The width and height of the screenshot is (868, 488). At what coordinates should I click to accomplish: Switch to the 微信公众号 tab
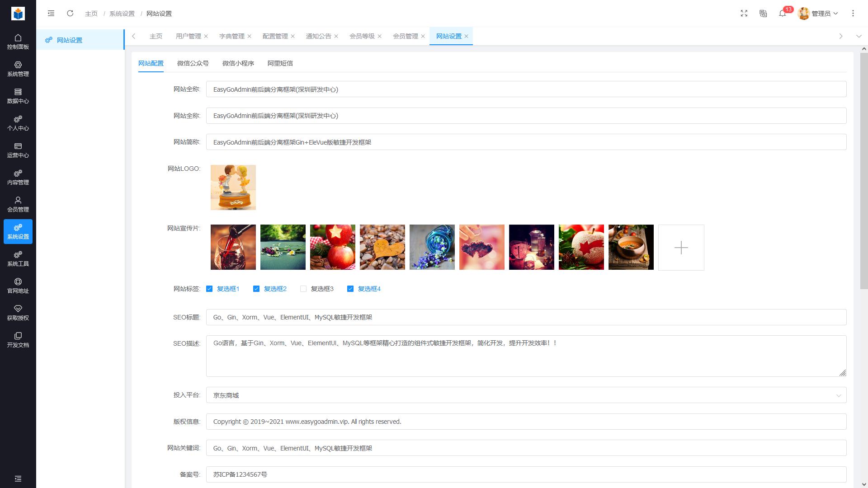(193, 63)
